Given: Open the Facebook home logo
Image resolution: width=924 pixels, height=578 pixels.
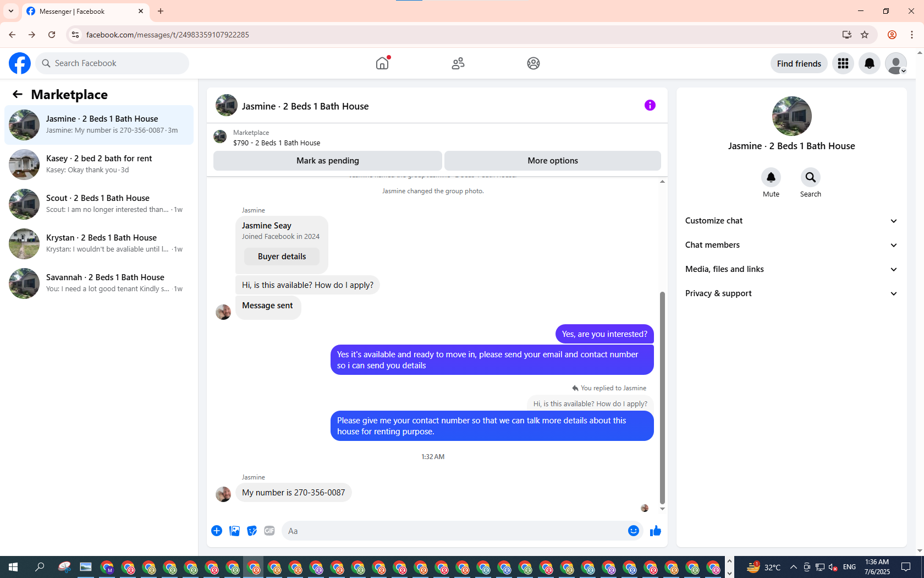Looking at the screenshot, I should [x=20, y=63].
